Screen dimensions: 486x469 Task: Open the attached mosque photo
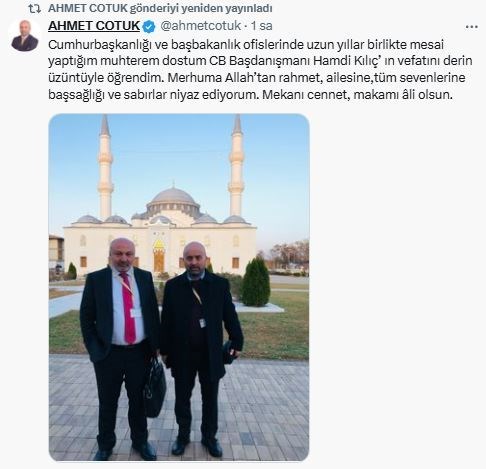(179, 287)
